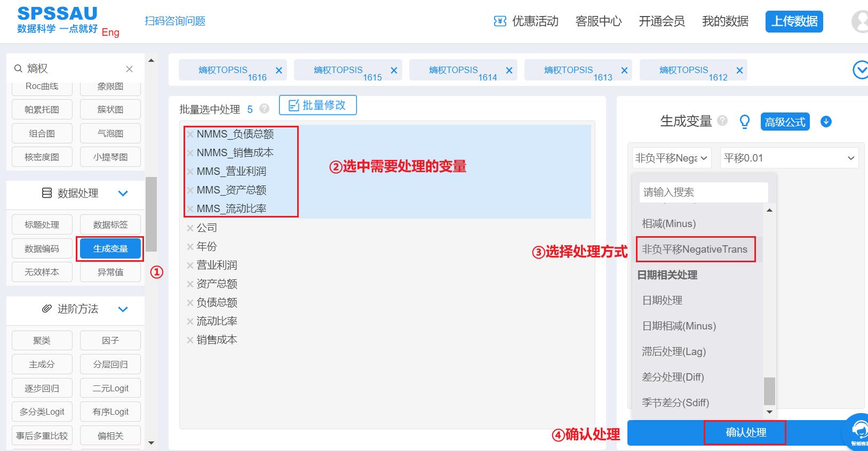Image resolution: width=868 pixels, height=451 pixels.
Task: Click help icon beside 批量选中处理
Action: 264,109
